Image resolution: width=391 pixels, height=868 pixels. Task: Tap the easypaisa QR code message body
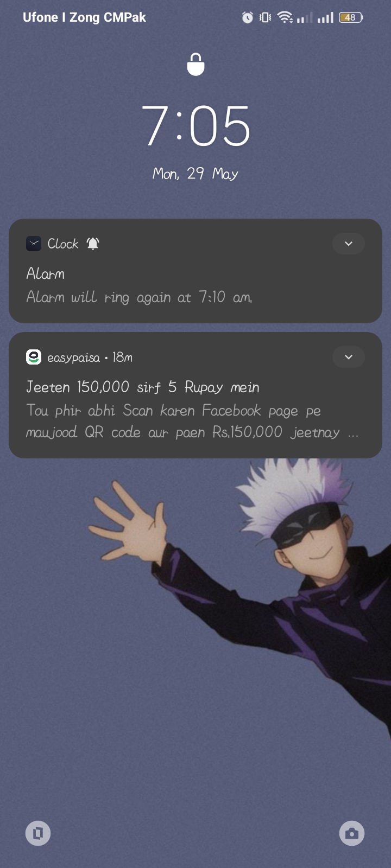(x=192, y=422)
